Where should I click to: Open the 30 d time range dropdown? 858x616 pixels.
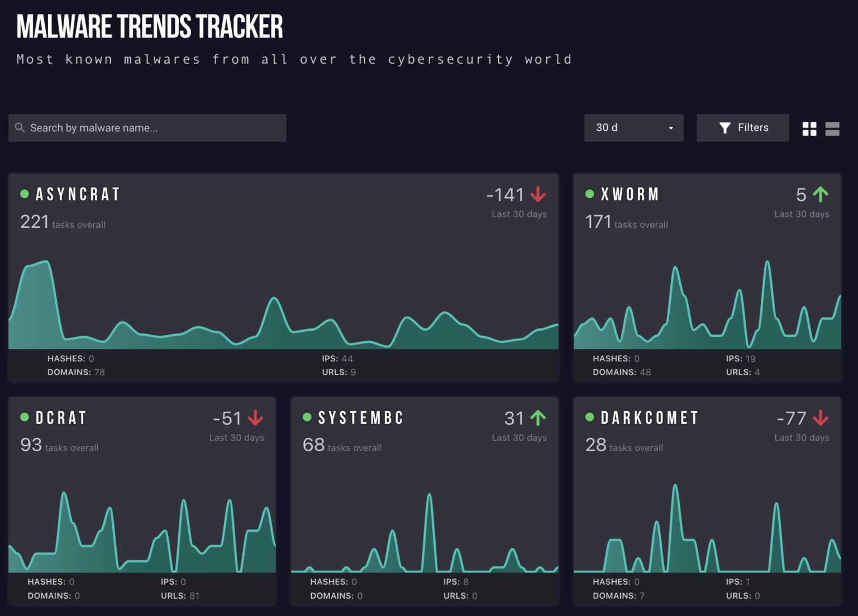click(633, 128)
